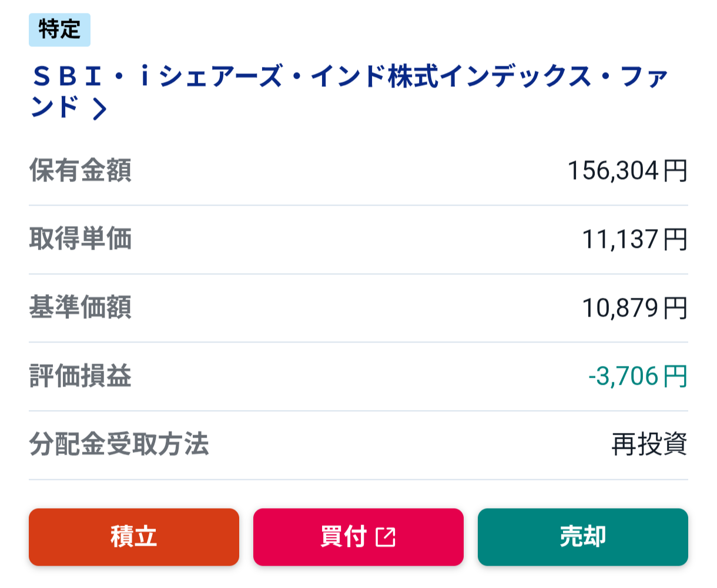The width and height of the screenshot is (717, 588).
Task: Open the external link icon on 買付
Action: (x=386, y=537)
